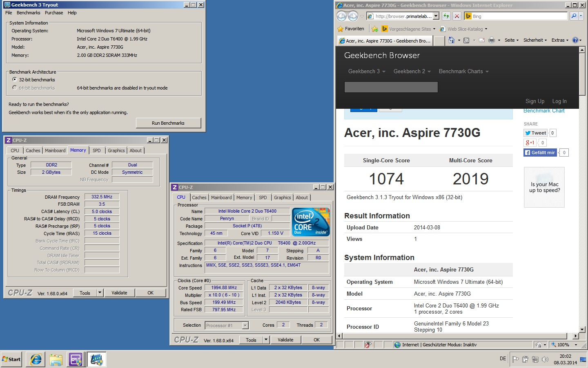Image resolution: width=588 pixels, height=368 pixels.
Task: Click the Windows Start button
Action: pos(11,359)
